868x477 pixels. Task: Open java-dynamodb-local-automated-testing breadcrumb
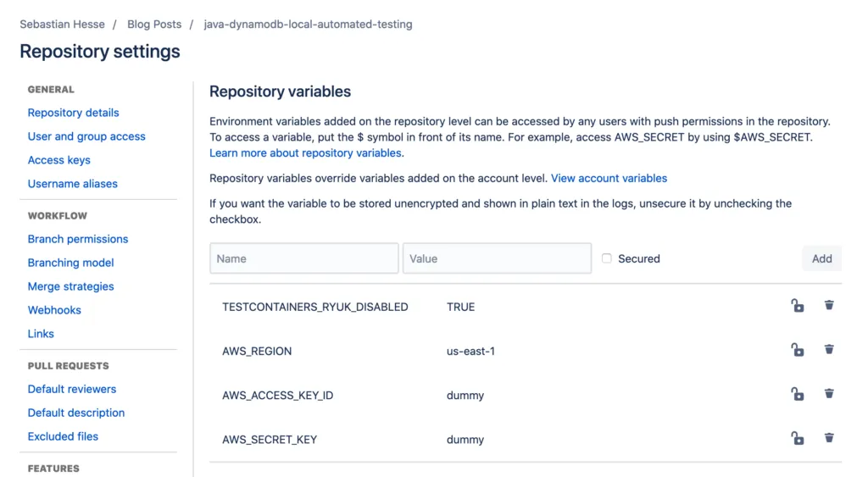[308, 25]
